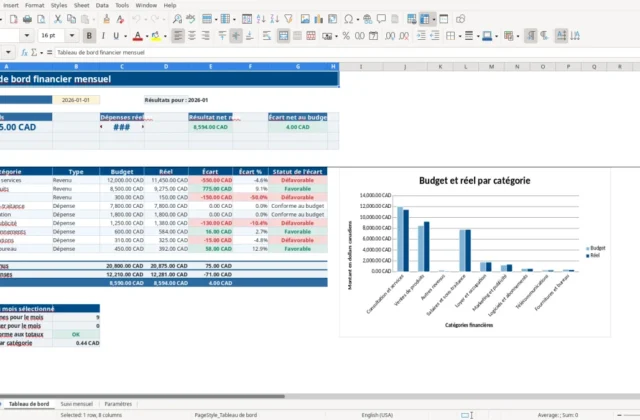Click the formula input line
The image size is (640, 420).
347,52
